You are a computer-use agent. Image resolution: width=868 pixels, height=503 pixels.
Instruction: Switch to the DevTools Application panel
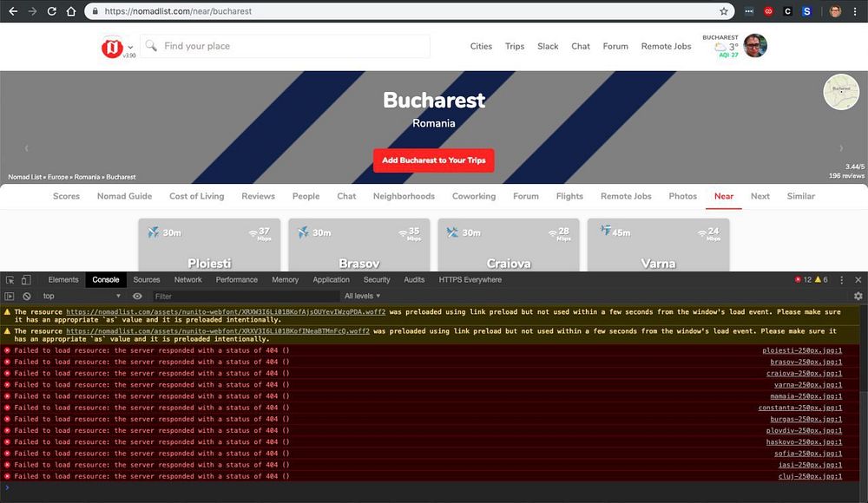click(331, 280)
